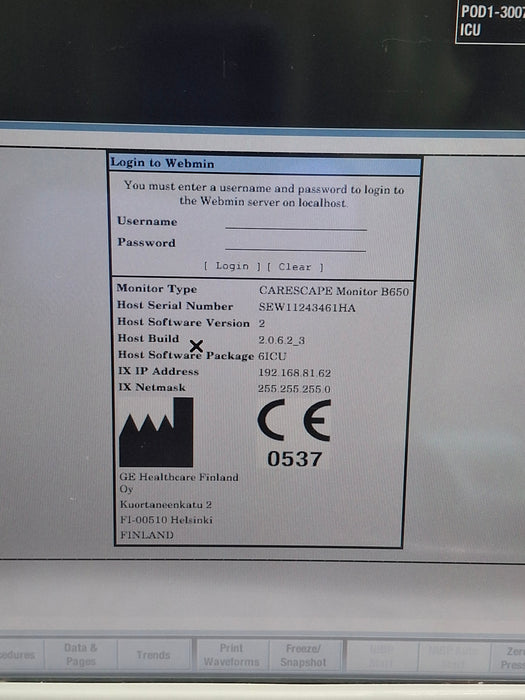The width and height of the screenshot is (525, 700).
Task: Click the Clear button in Webmin form
Action: [295, 267]
